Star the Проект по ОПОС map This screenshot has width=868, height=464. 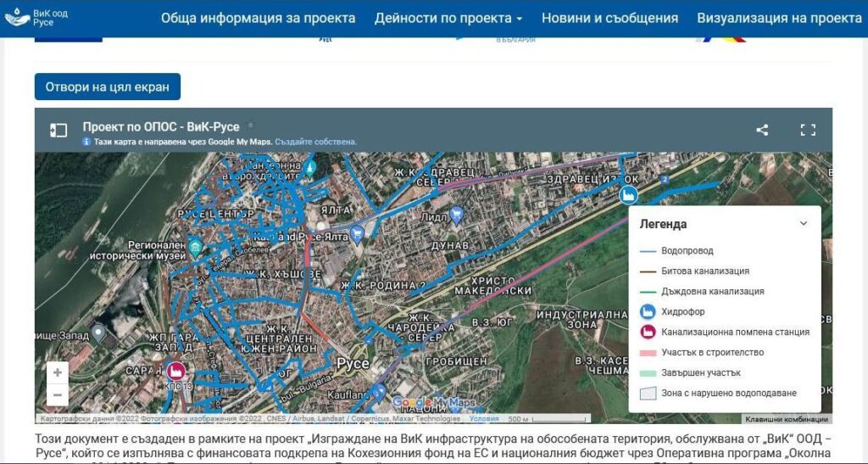point(250,126)
